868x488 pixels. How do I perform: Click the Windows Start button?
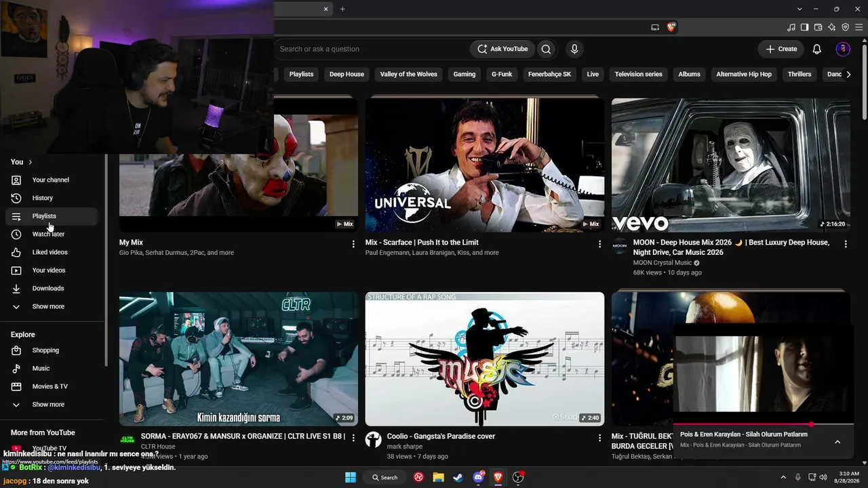351,477
